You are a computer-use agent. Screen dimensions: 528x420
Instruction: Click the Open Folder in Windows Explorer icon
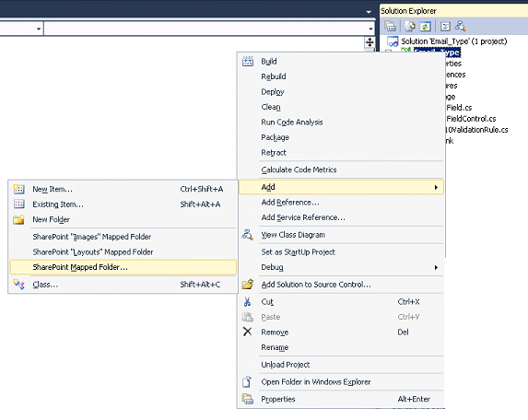tap(247, 381)
